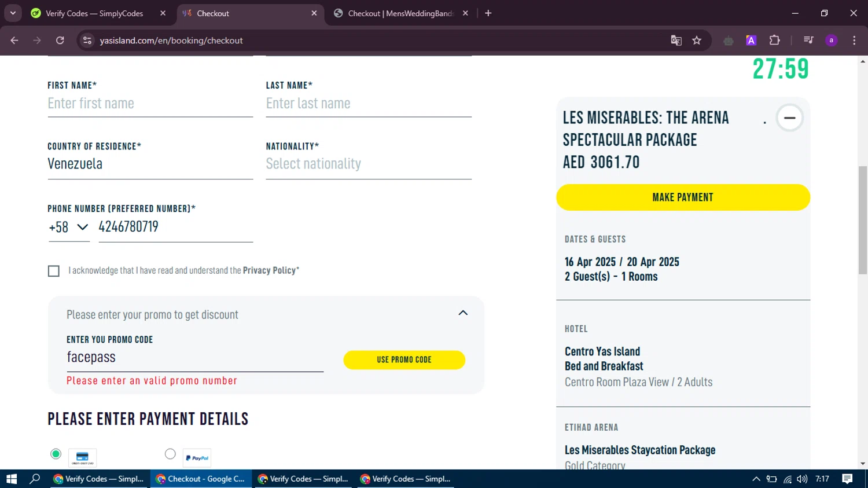Image resolution: width=868 pixels, height=488 pixels.
Task: Open Country of Residence dropdown
Action: click(x=150, y=164)
